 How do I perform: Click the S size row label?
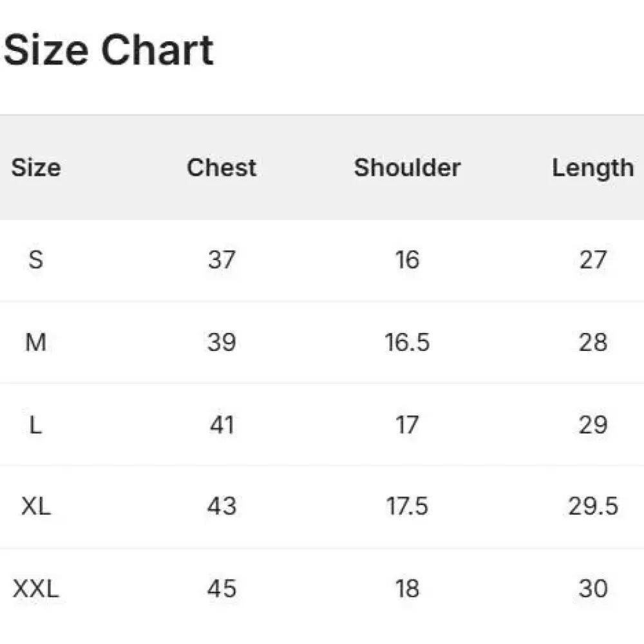pos(35,260)
